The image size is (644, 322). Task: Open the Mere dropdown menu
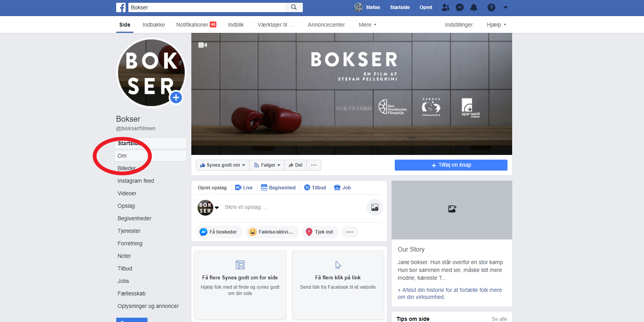point(367,25)
